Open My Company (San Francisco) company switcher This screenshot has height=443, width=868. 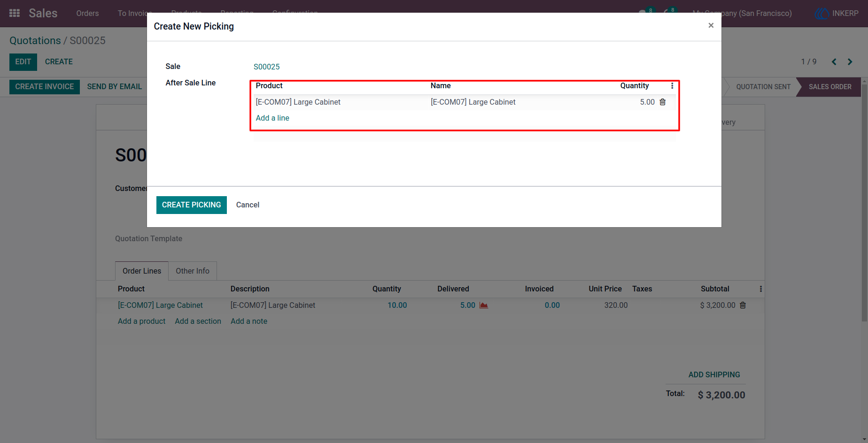pos(742,13)
